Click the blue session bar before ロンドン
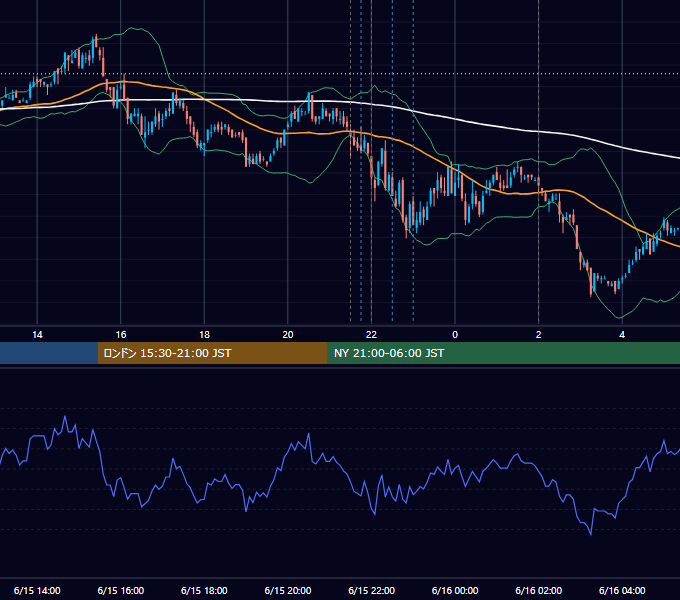Image resolution: width=680 pixels, height=600 pixels. tap(49, 353)
